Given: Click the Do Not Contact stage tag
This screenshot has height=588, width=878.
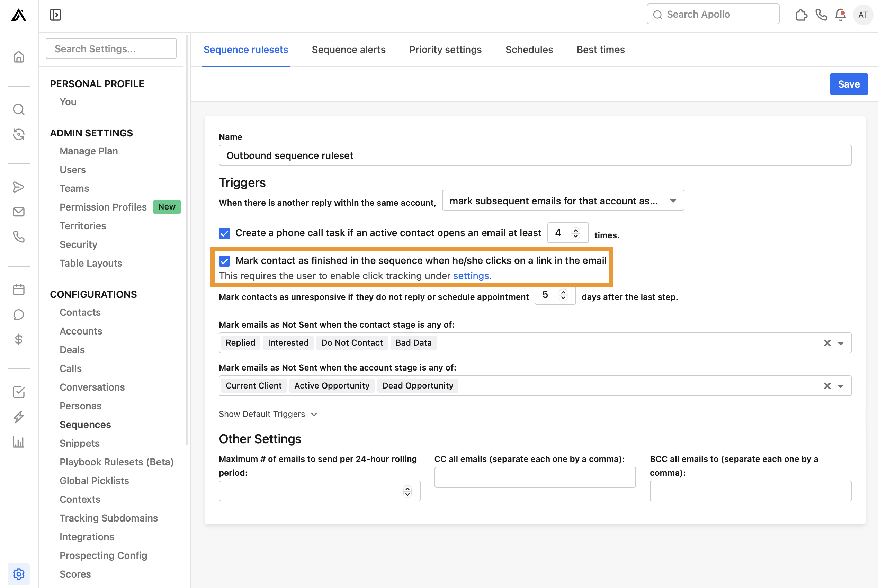Looking at the screenshot, I should point(352,343).
